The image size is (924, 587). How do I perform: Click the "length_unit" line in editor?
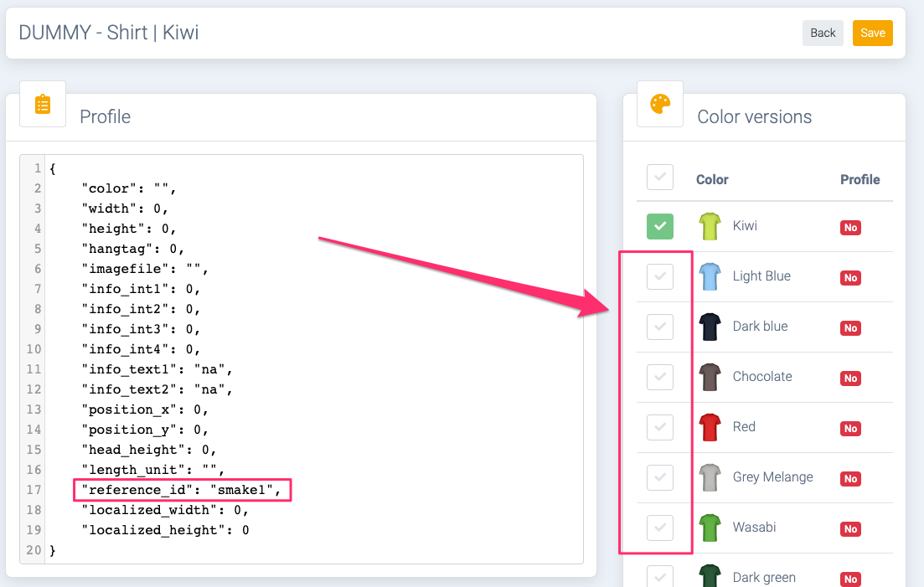click(153, 470)
